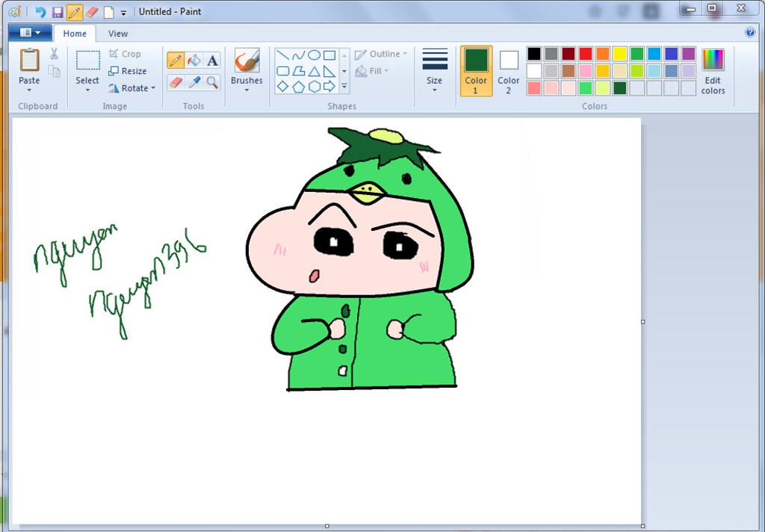
Task: Choose the Text tool
Action: coord(211,61)
